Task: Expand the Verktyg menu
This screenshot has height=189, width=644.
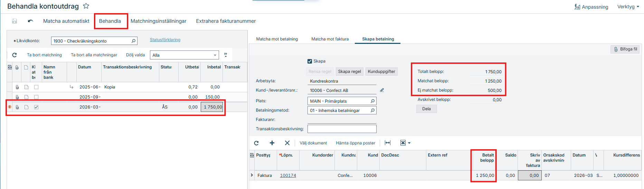Action: pyautogui.click(x=628, y=7)
